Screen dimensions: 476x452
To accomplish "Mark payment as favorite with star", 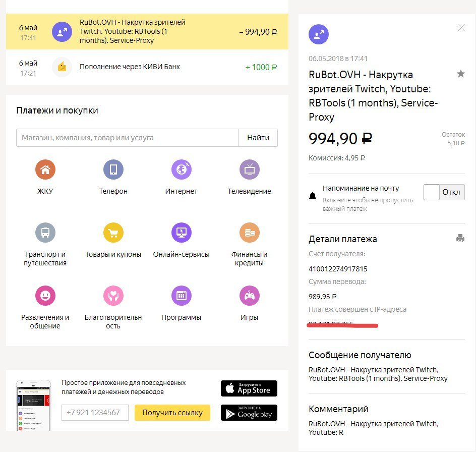I will pos(460,74).
